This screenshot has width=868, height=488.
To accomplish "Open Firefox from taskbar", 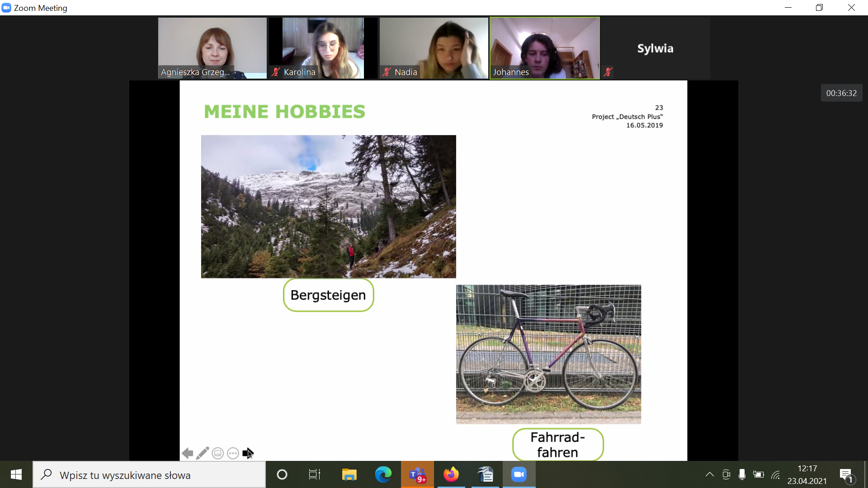I will [x=451, y=474].
